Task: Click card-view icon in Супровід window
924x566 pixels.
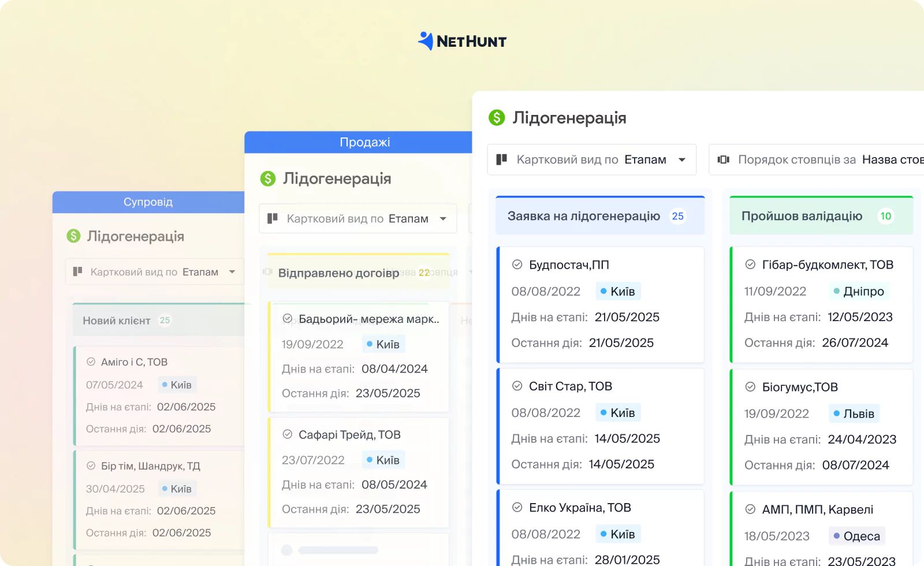Action: click(77, 271)
